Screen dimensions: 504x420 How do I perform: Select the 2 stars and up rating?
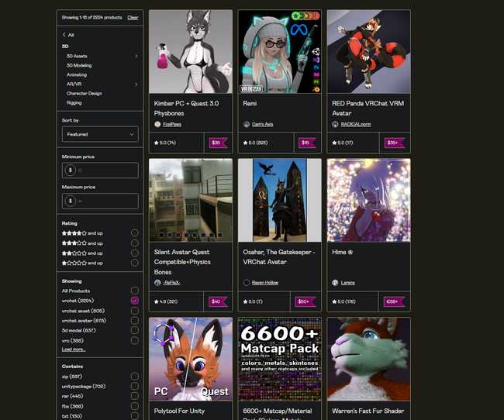coord(135,253)
